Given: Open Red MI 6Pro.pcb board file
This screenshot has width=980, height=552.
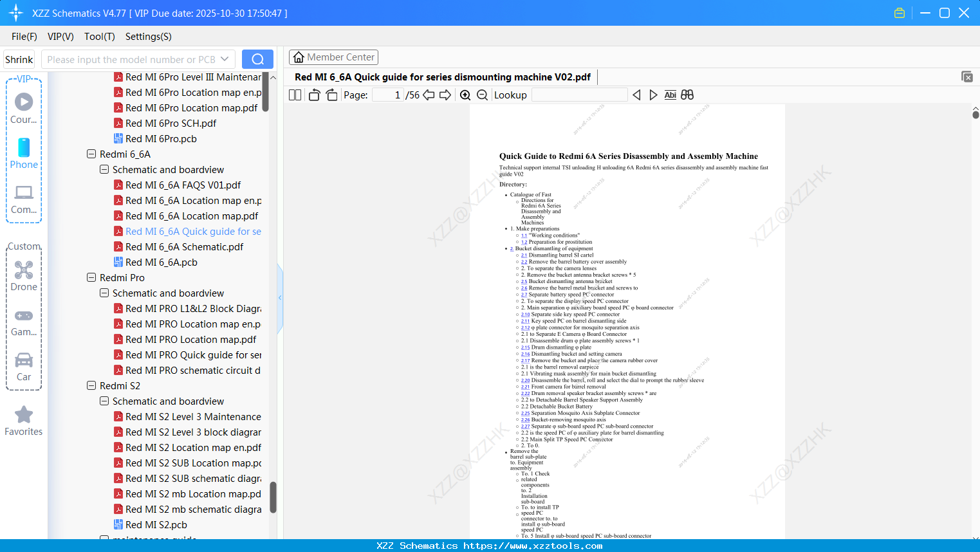Looking at the screenshot, I should pos(162,139).
